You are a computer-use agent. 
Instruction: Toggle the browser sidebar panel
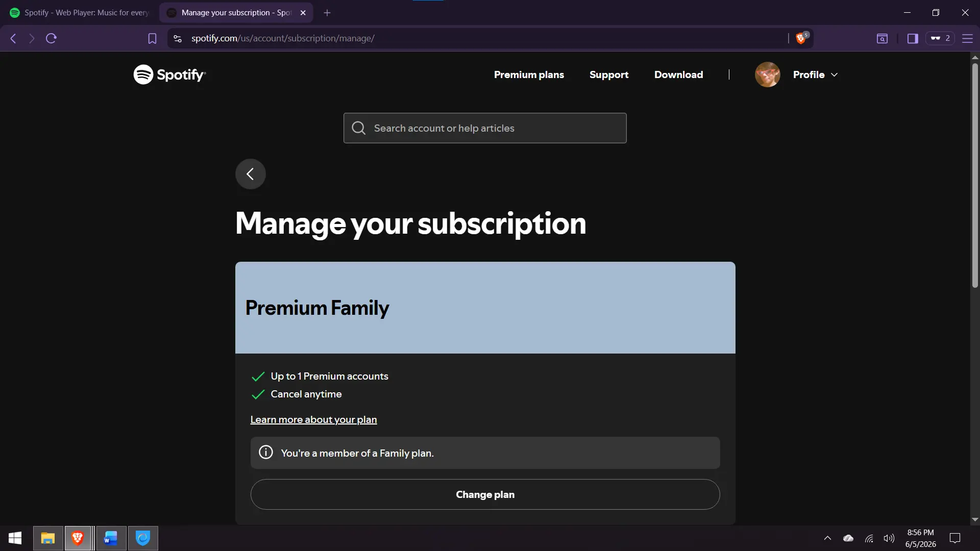(913, 38)
